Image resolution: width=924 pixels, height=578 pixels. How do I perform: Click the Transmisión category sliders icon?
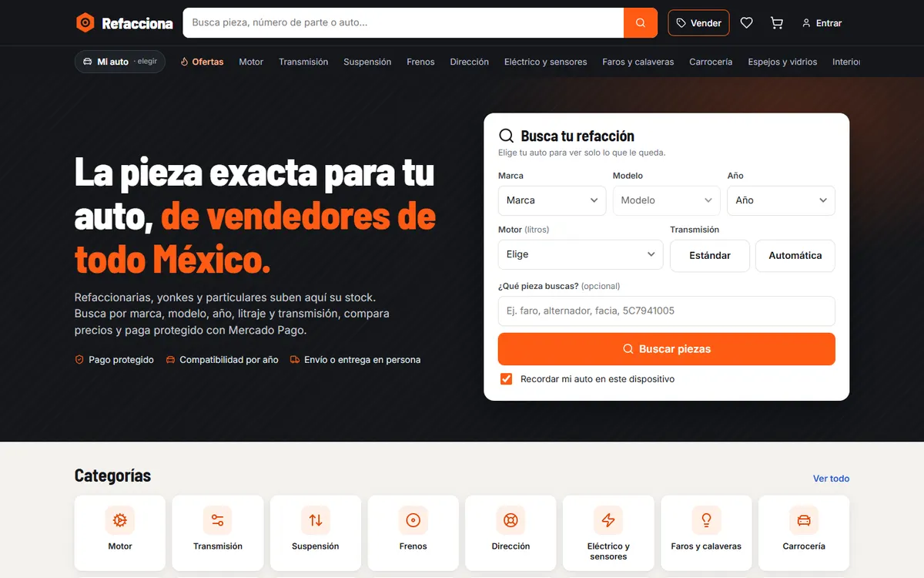[218, 520]
